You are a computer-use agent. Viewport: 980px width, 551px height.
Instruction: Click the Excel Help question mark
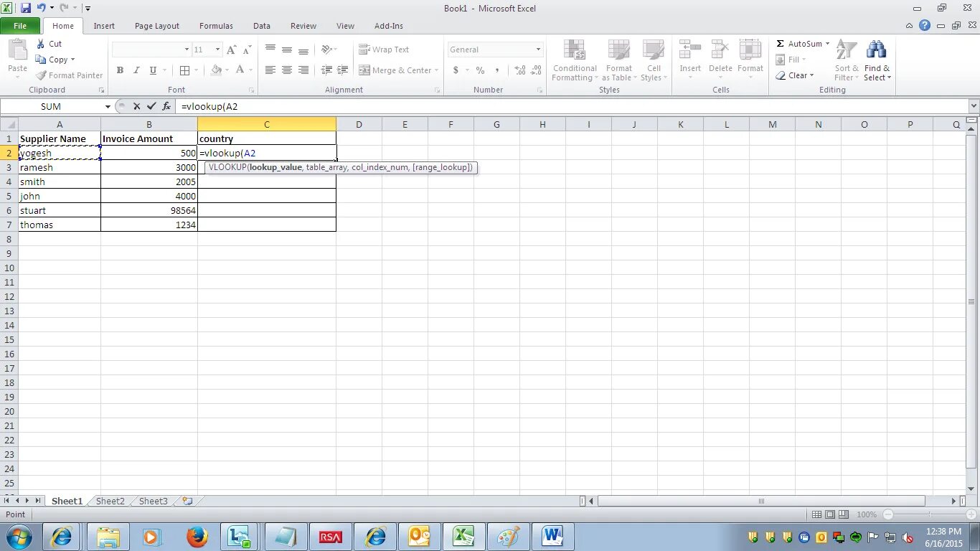point(925,25)
